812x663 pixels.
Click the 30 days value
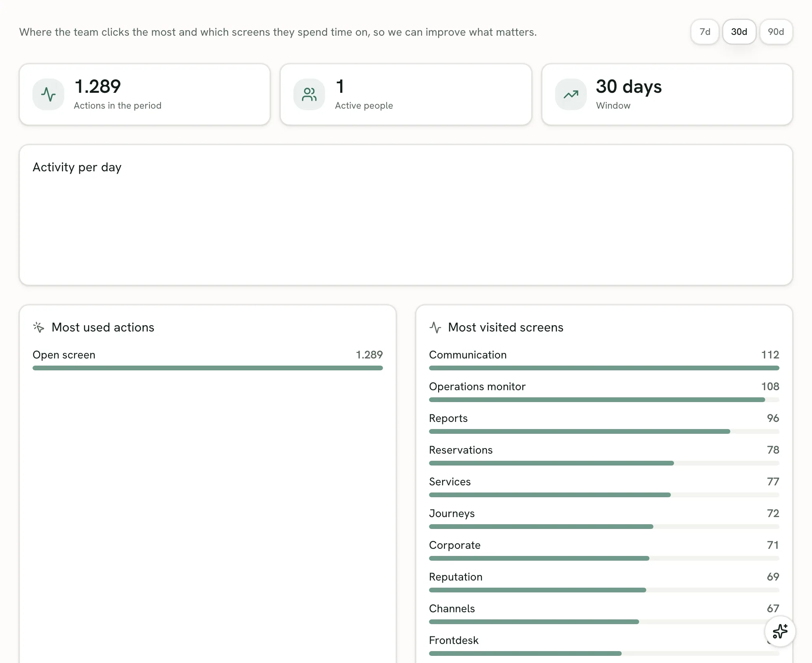click(x=629, y=87)
